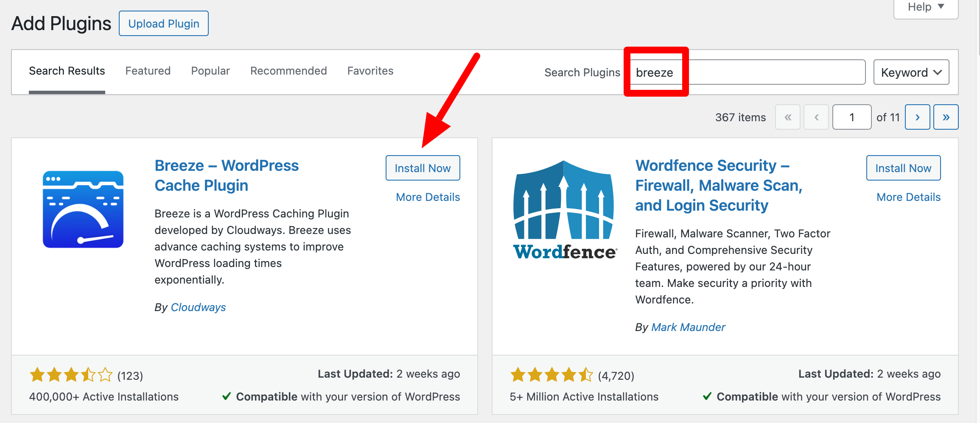The image size is (980, 423).
Task: Click the Breeze star rating
Action: (71, 375)
